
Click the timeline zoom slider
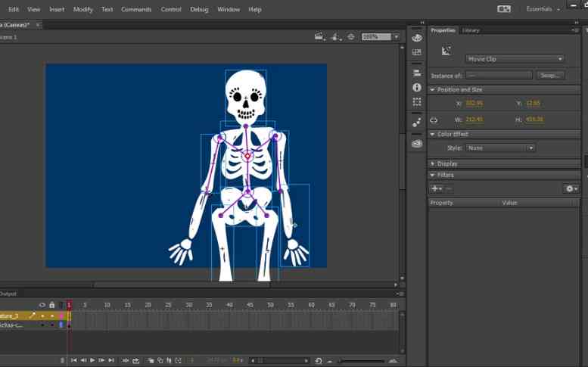click(362, 361)
